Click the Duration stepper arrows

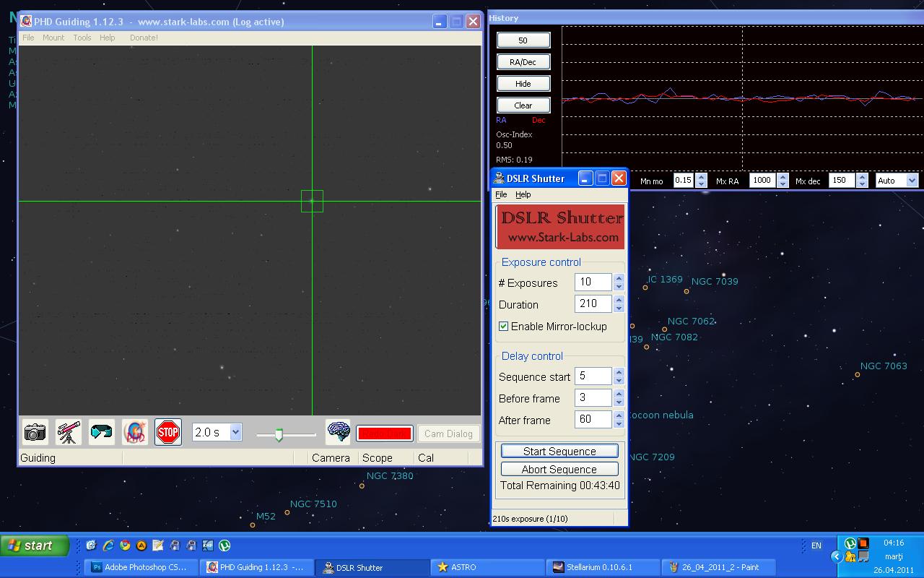click(619, 303)
